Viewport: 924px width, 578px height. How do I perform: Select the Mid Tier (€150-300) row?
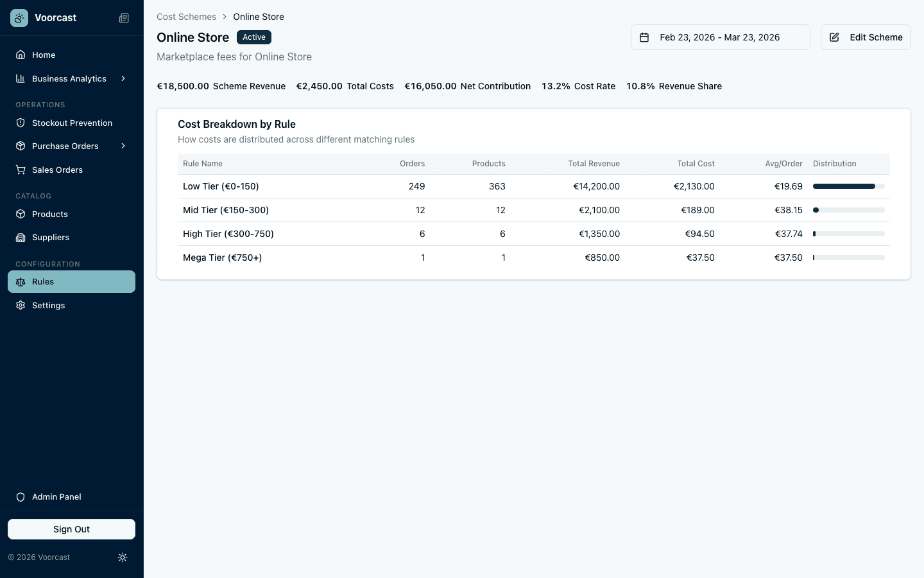click(x=226, y=210)
